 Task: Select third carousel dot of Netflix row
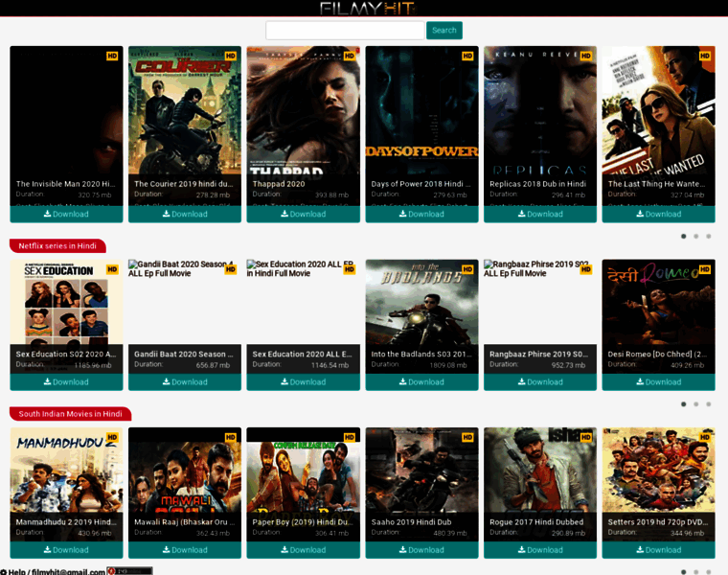[x=709, y=404]
